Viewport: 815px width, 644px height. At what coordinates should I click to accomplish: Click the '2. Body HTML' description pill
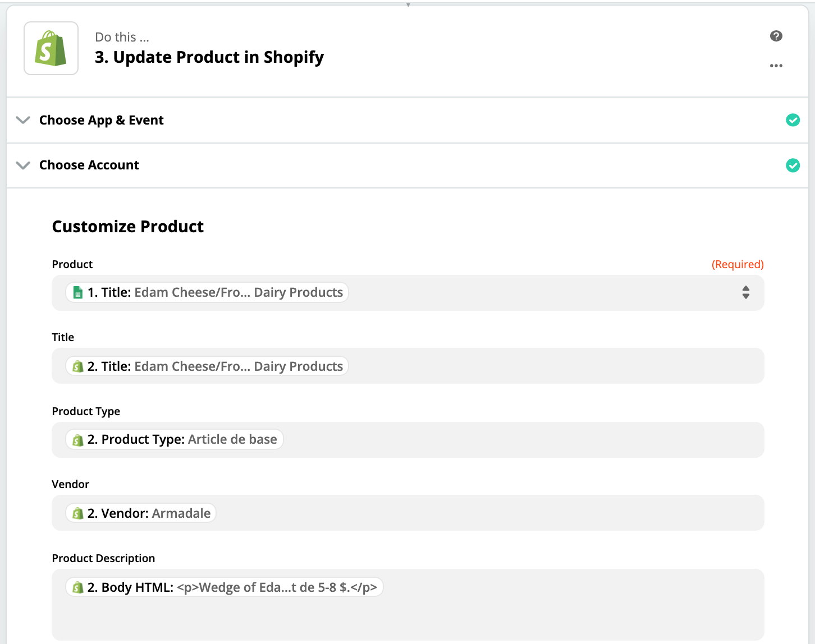225,587
